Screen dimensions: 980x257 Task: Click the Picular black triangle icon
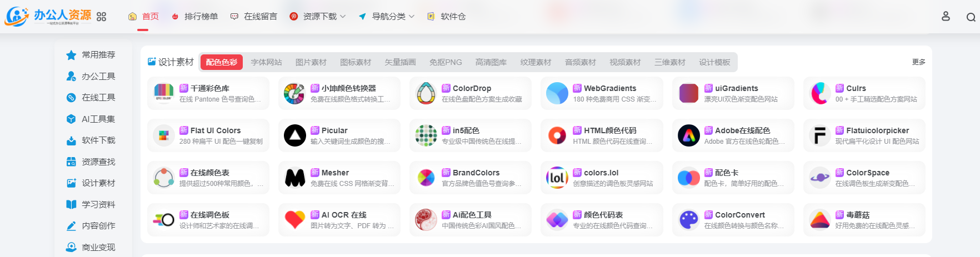pyautogui.click(x=294, y=135)
